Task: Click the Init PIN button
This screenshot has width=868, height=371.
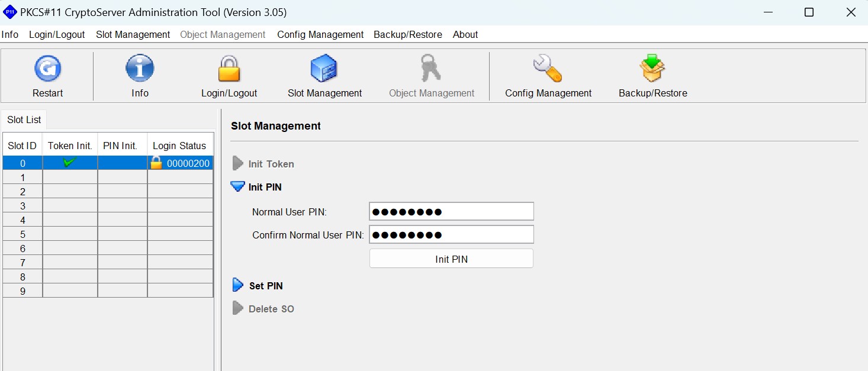Action: coord(451,259)
